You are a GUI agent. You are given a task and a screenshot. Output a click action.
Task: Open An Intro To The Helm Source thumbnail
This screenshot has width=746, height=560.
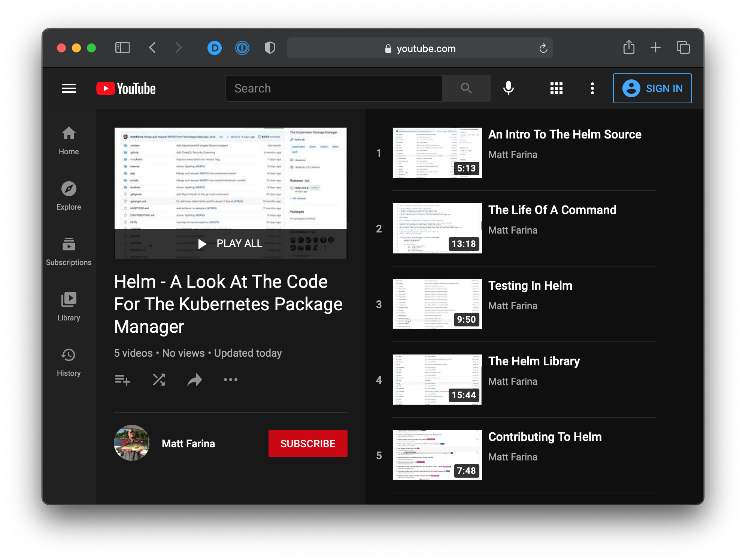(437, 153)
